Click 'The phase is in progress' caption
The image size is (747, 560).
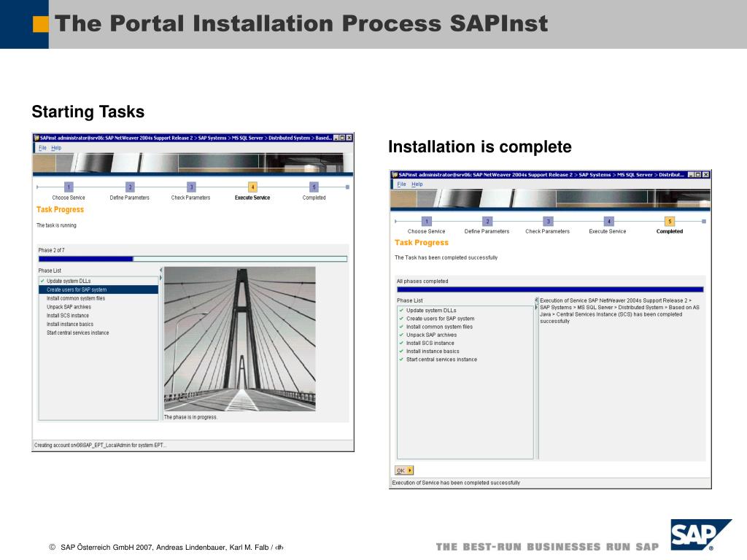tap(190, 417)
